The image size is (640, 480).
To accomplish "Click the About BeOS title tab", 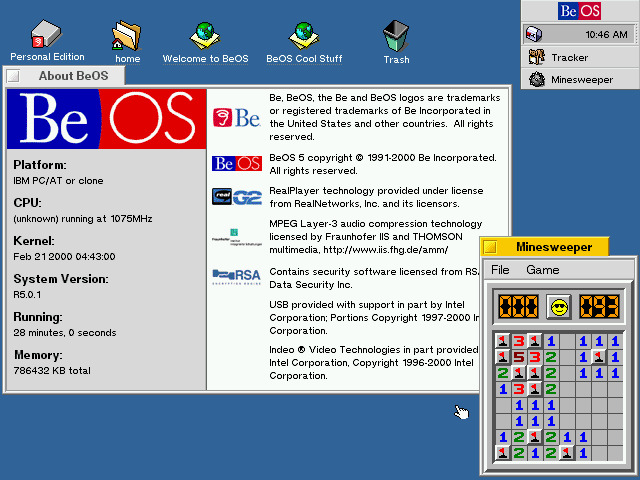I will pyautogui.click(x=73, y=76).
